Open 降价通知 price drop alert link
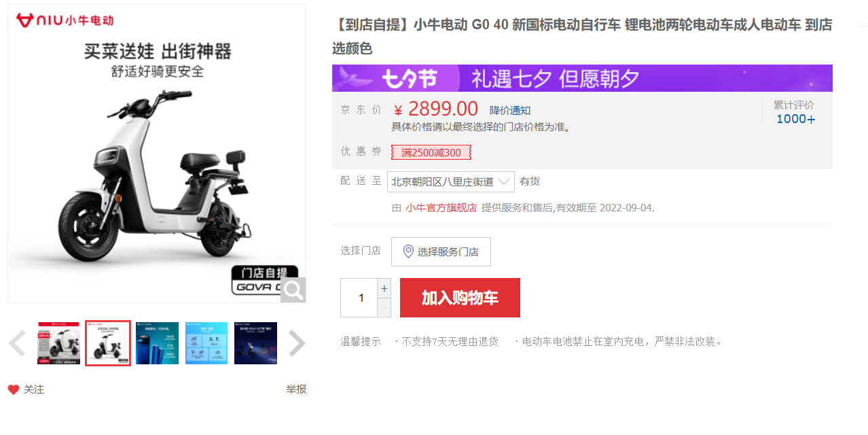This screenshot has height=435, width=868. (510, 111)
